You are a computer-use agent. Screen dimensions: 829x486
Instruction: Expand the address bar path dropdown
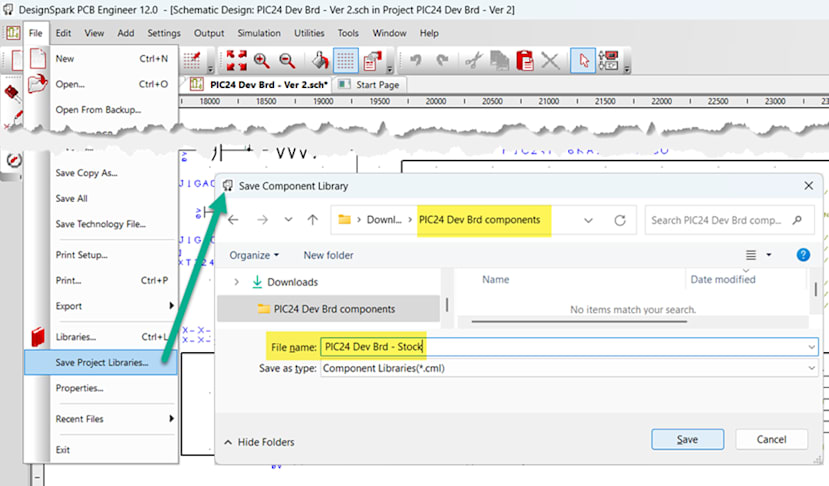click(x=588, y=221)
